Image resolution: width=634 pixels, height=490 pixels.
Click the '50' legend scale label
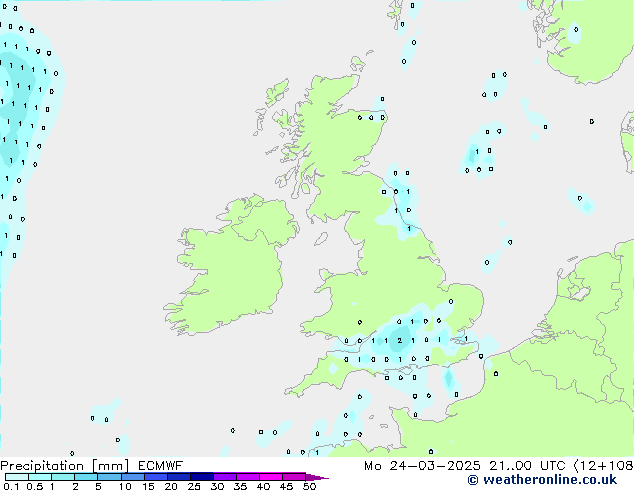[309, 486]
